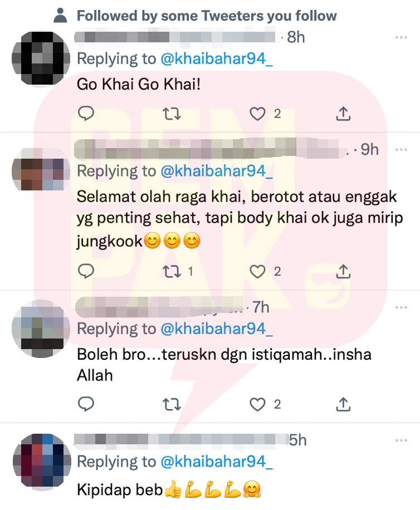Reply to the "Go Khai Go Khai!" tweet

coord(86,114)
